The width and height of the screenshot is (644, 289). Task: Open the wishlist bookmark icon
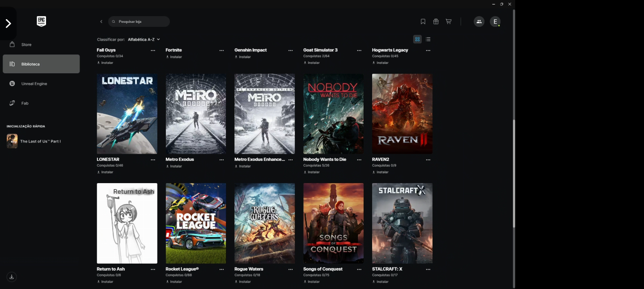click(x=423, y=21)
